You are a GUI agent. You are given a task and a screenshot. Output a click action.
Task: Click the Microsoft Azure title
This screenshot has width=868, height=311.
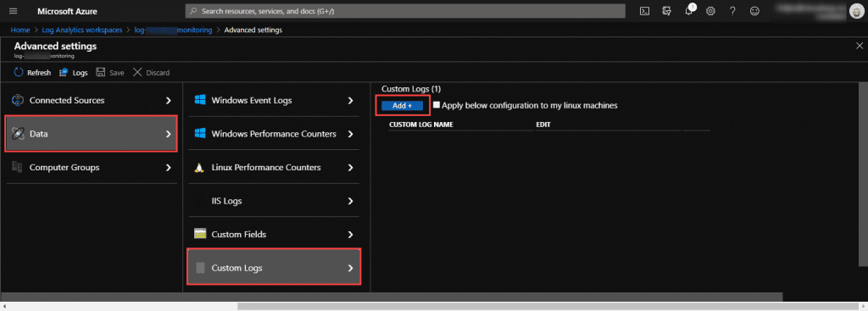[68, 11]
